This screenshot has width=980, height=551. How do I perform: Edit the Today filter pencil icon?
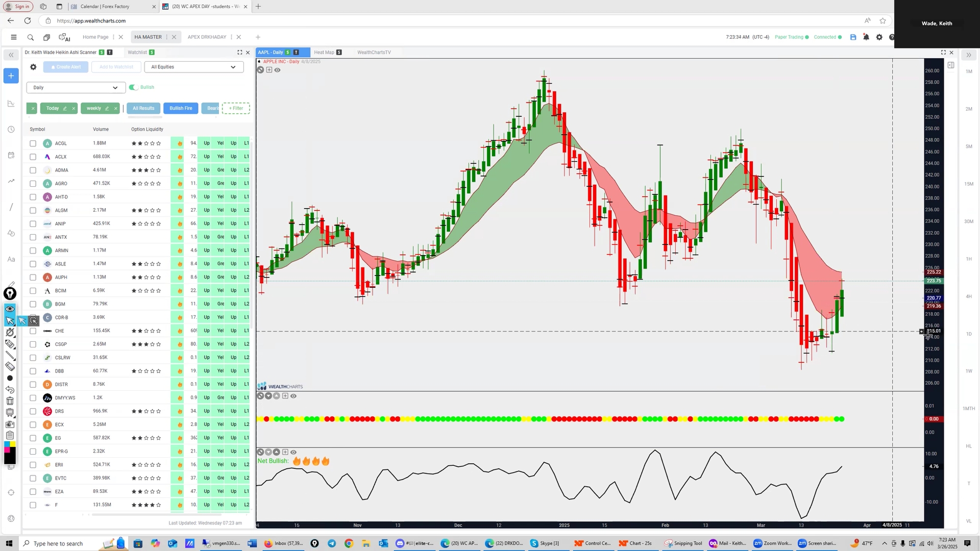pos(65,108)
